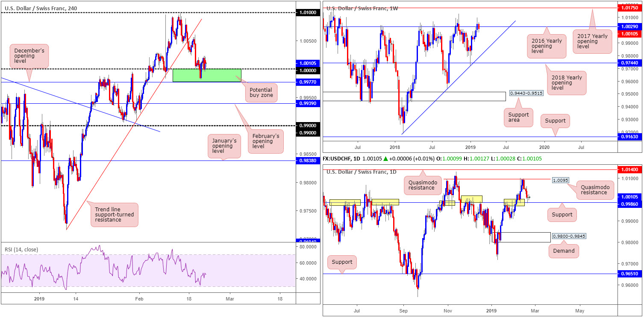Click the 0.99770 blue price tag

(307, 82)
